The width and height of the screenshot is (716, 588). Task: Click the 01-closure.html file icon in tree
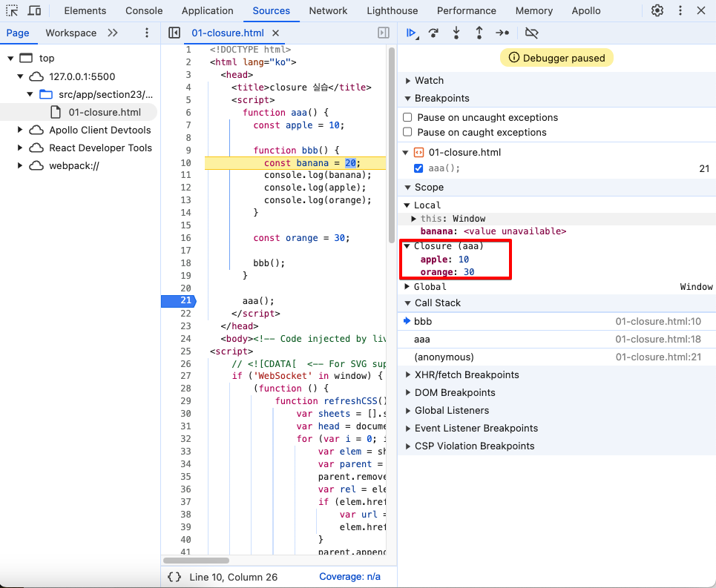[x=56, y=112]
